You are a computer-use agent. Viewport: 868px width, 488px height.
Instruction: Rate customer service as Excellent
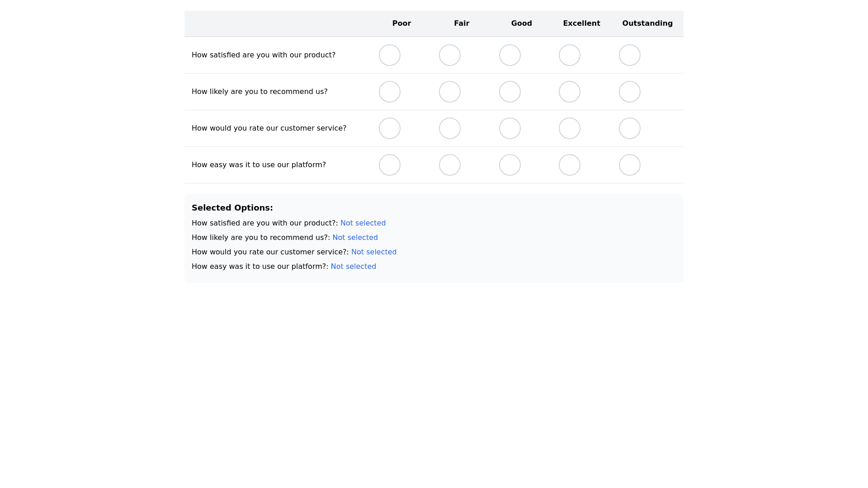tap(570, 128)
